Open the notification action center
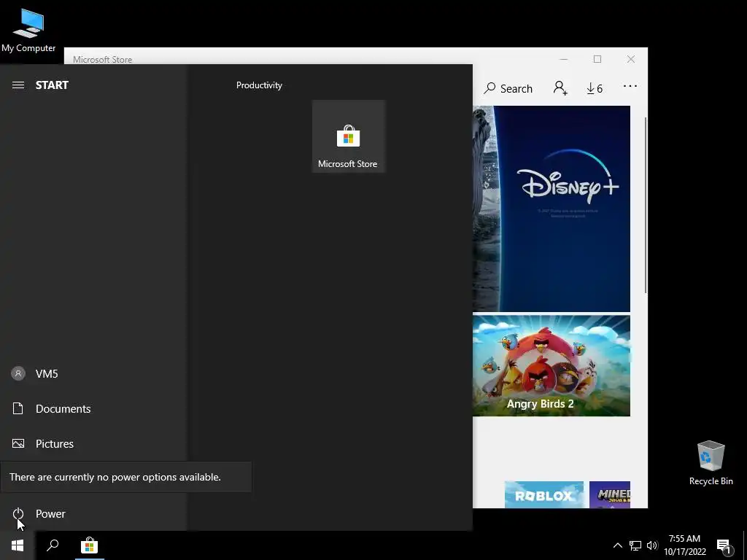This screenshot has height=560, width=747. [x=724, y=546]
